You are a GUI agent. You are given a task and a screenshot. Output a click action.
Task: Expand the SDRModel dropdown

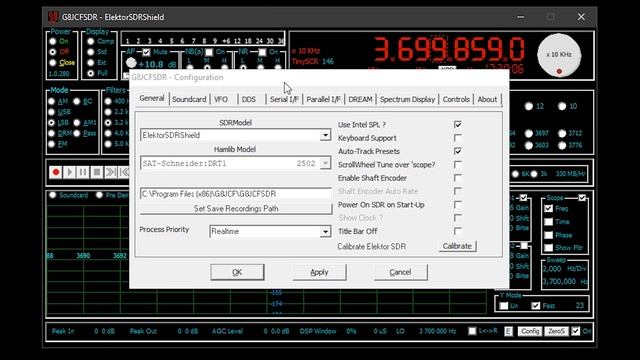coord(325,135)
